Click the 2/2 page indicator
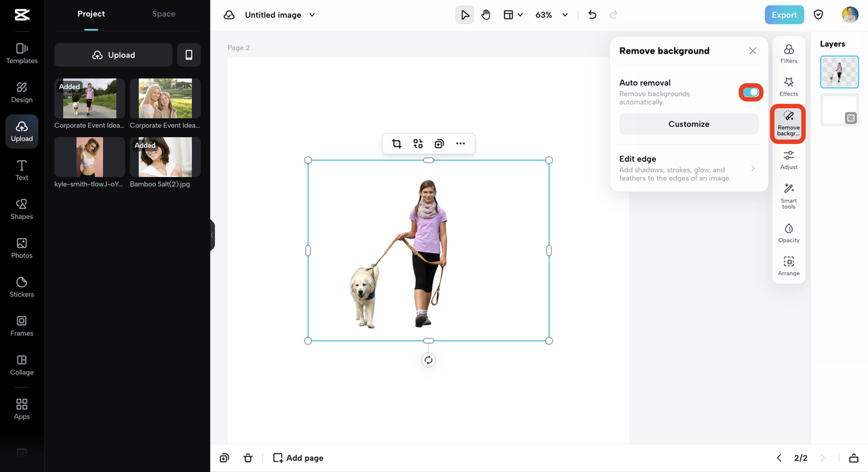868x472 pixels. [801, 458]
